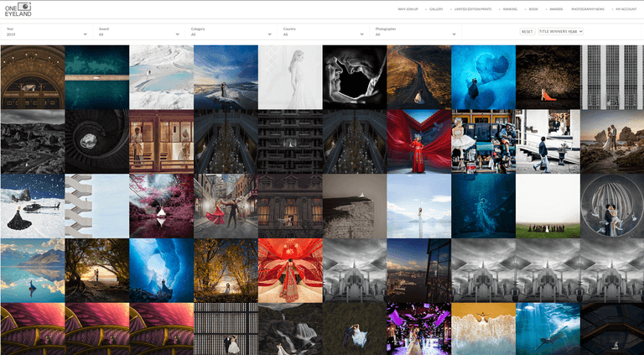Navigate to the Ranking menu item
The width and height of the screenshot is (644, 355).
(510, 9)
